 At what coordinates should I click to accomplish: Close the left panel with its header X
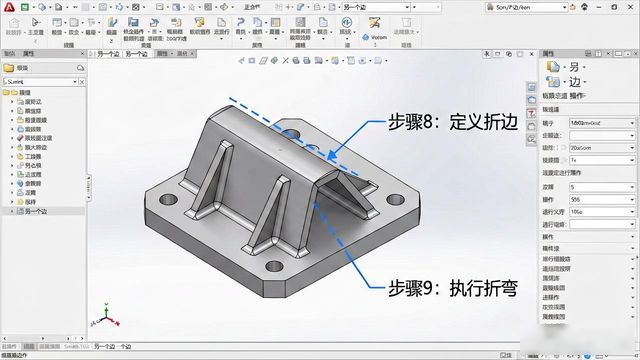click(82, 53)
